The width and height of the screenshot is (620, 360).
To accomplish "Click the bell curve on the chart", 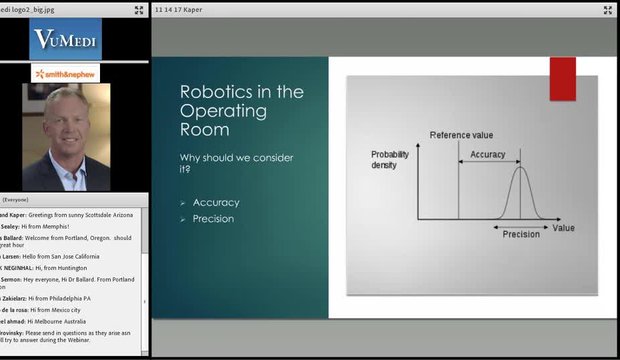I will pyautogui.click(x=520, y=193).
